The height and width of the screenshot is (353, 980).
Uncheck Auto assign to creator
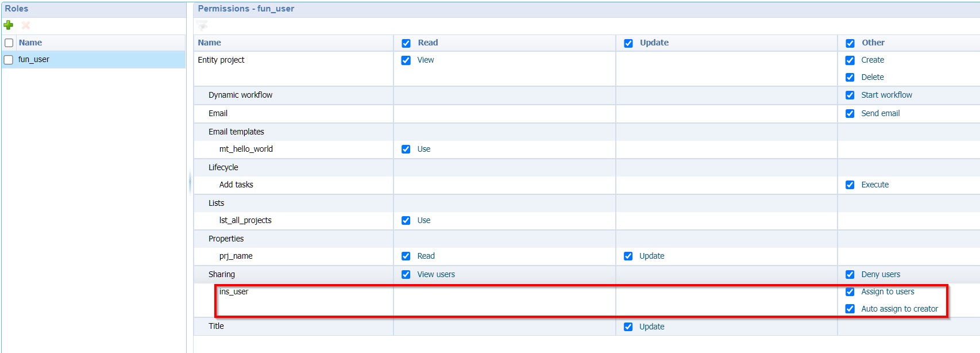coord(850,309)
